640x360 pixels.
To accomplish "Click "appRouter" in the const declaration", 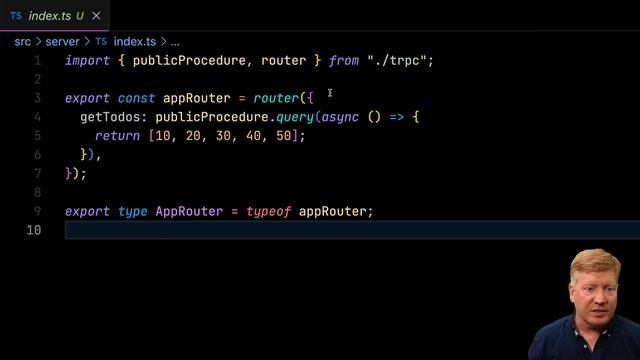I will coord(197,98).
